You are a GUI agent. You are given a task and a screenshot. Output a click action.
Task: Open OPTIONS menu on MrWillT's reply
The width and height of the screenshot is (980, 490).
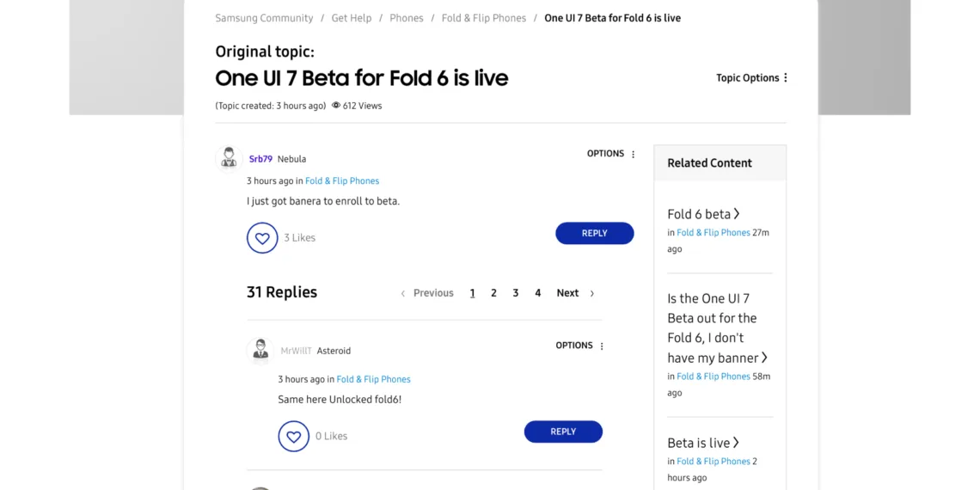tap(602, 346)
